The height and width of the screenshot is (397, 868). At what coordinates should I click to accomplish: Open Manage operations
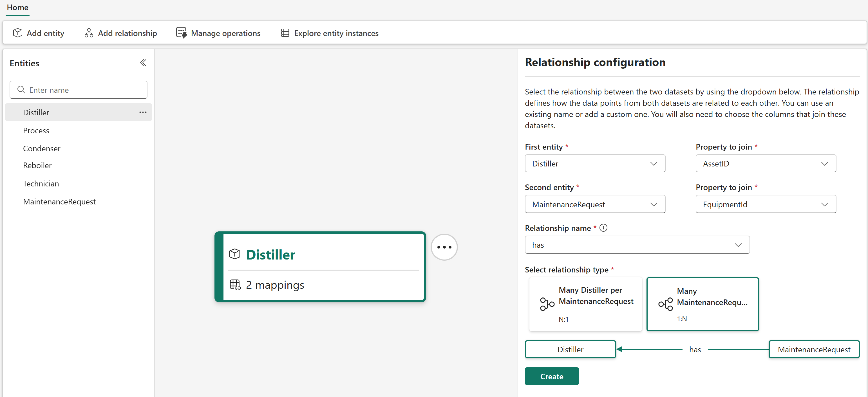click(x=181, y=33)
